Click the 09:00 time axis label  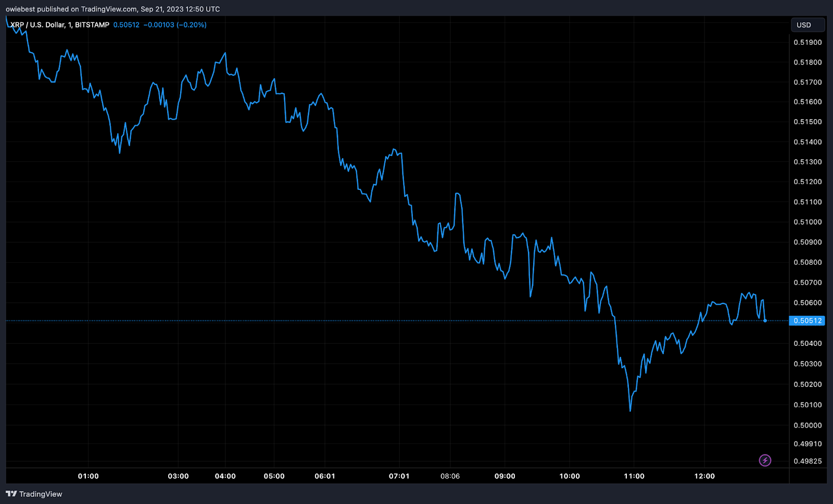click(505, 476)
